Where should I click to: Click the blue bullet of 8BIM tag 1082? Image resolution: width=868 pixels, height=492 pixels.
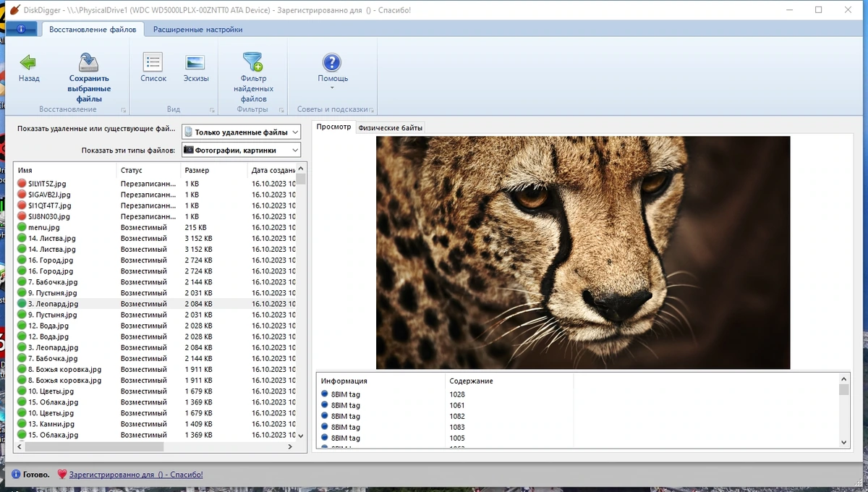pyautogui.click(x=325, y=416)
